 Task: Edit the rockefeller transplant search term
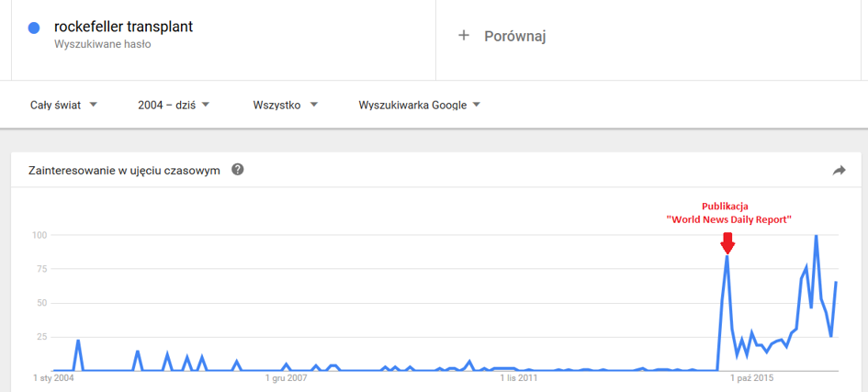[123, 27]
